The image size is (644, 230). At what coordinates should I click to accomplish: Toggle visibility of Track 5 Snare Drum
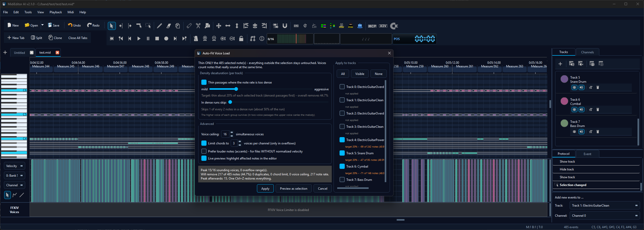click(x=574, y=87)
